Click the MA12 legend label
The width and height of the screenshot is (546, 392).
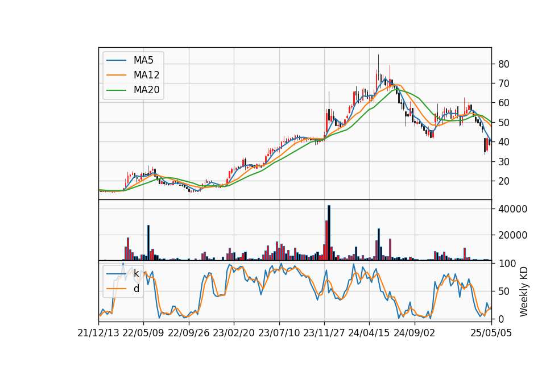(x=146, y=75)
